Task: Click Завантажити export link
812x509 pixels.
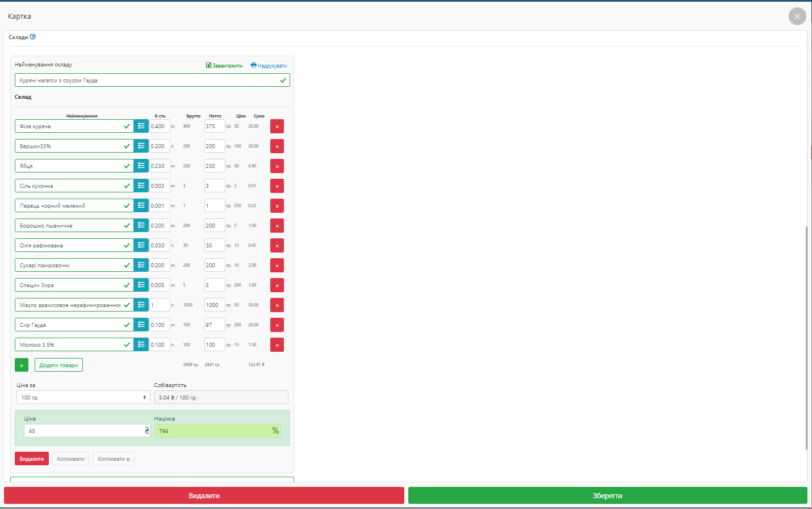Action: click(224, 66)
